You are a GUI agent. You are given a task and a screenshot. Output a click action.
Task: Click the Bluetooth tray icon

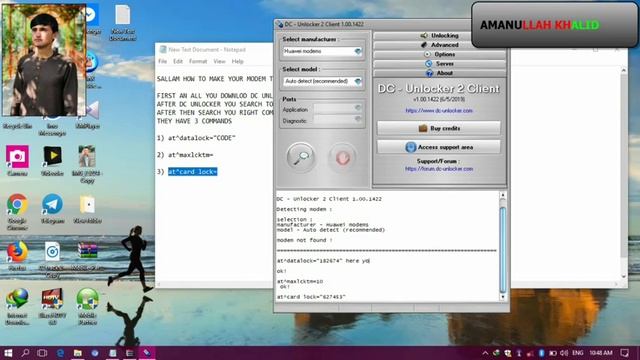tap(541, 353)
